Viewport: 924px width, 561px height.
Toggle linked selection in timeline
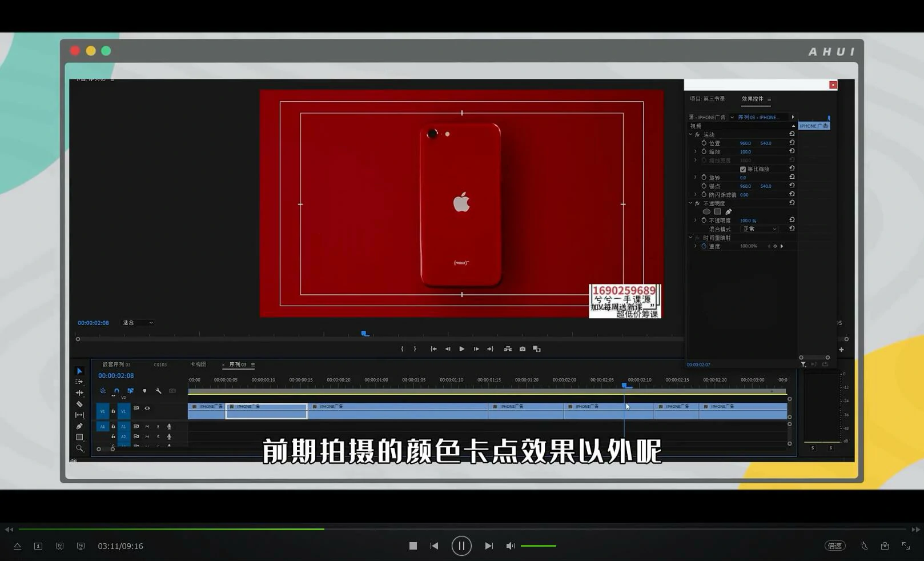[x=130, y=391]
